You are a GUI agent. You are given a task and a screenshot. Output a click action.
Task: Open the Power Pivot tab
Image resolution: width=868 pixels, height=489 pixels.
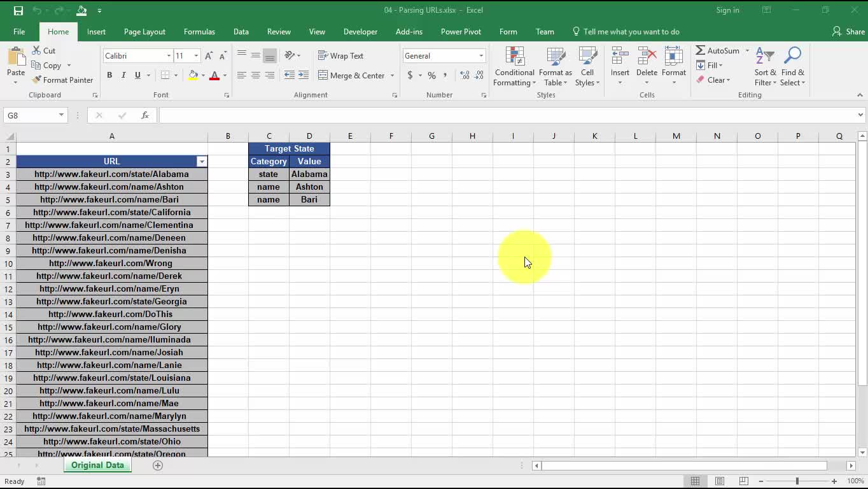[461, 32]
